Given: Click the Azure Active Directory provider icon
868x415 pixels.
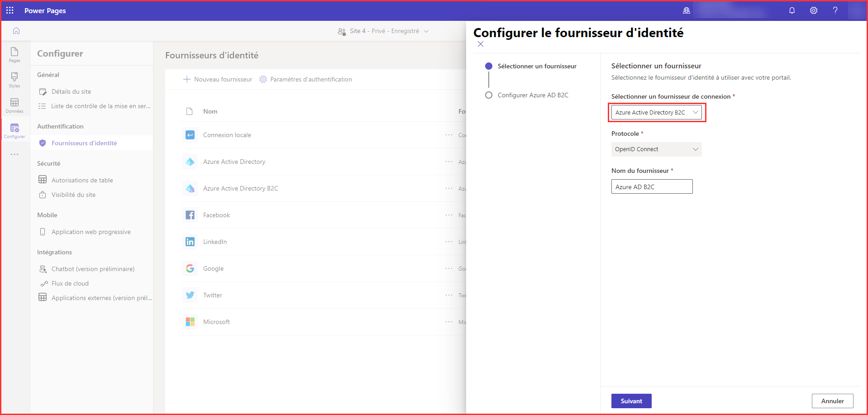Looking at the screenshot, I should point(190,162).
